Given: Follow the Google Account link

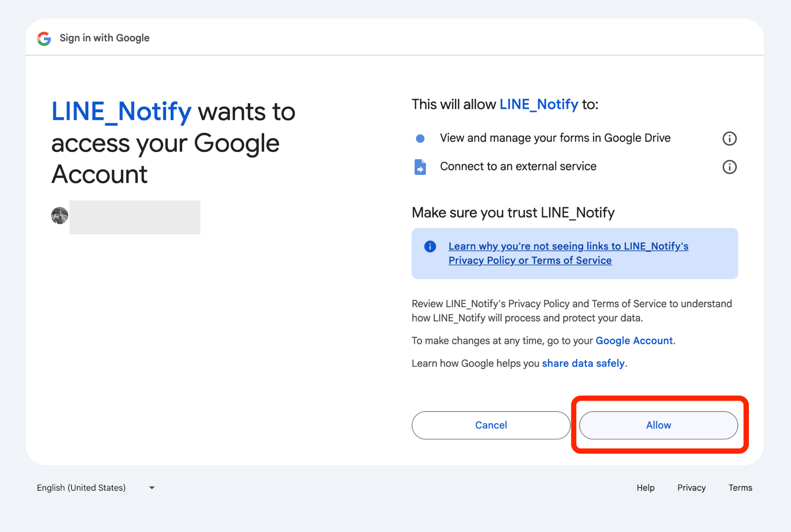Looking at the screenshot, I should coord(634,341).
